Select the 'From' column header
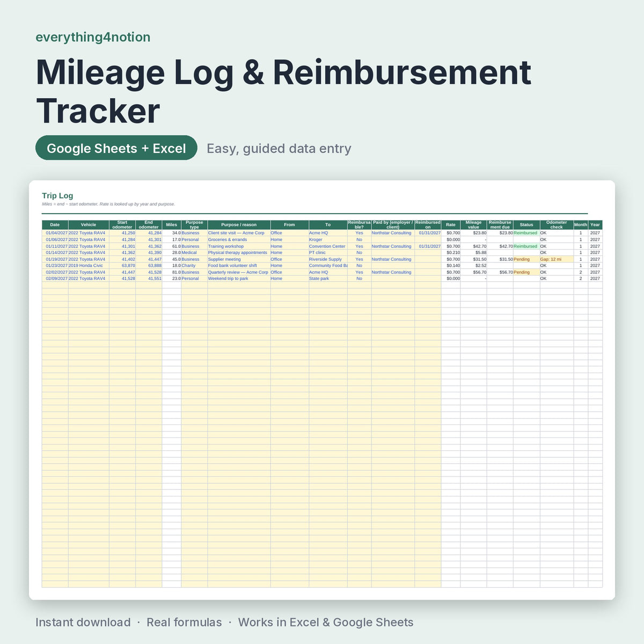Viewport: 644px width, 644px height. (289, 225)
